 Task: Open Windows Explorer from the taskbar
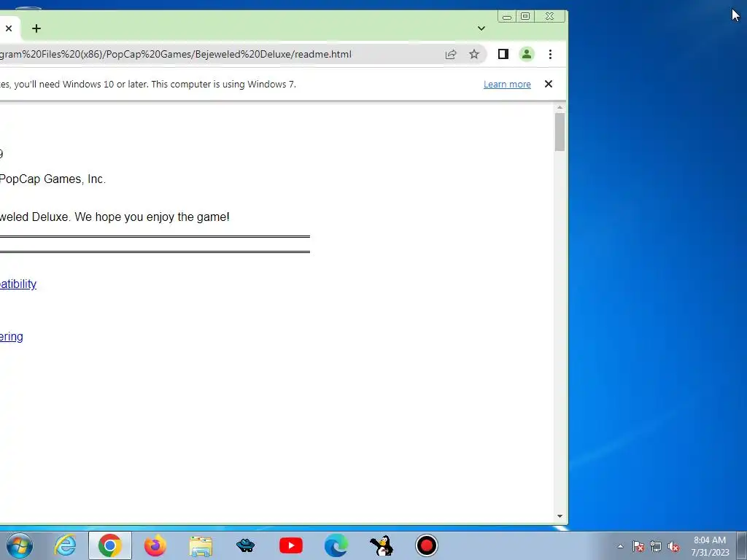point(201,545)
